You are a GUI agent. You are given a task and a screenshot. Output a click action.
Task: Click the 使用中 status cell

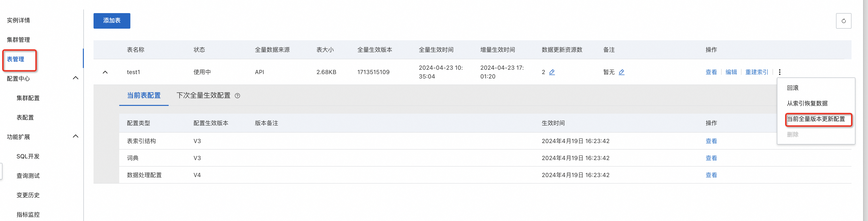pos(202,72)
